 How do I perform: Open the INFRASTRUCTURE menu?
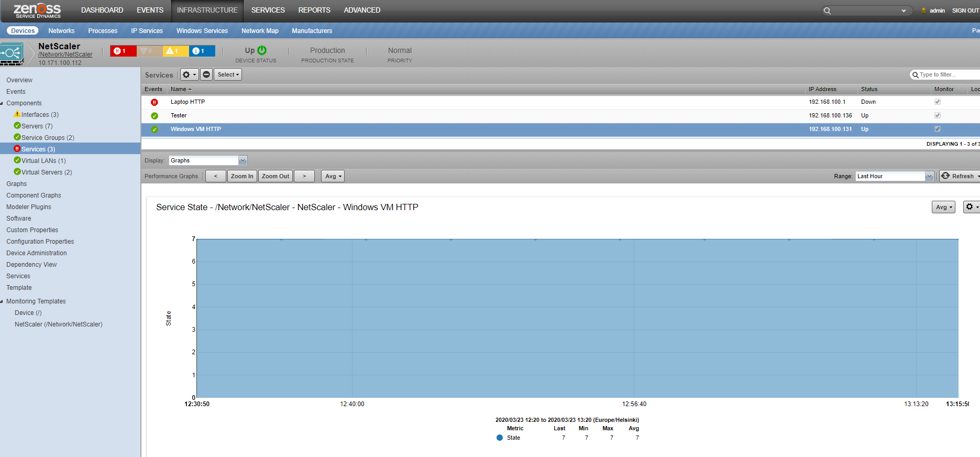click(207, 10)
